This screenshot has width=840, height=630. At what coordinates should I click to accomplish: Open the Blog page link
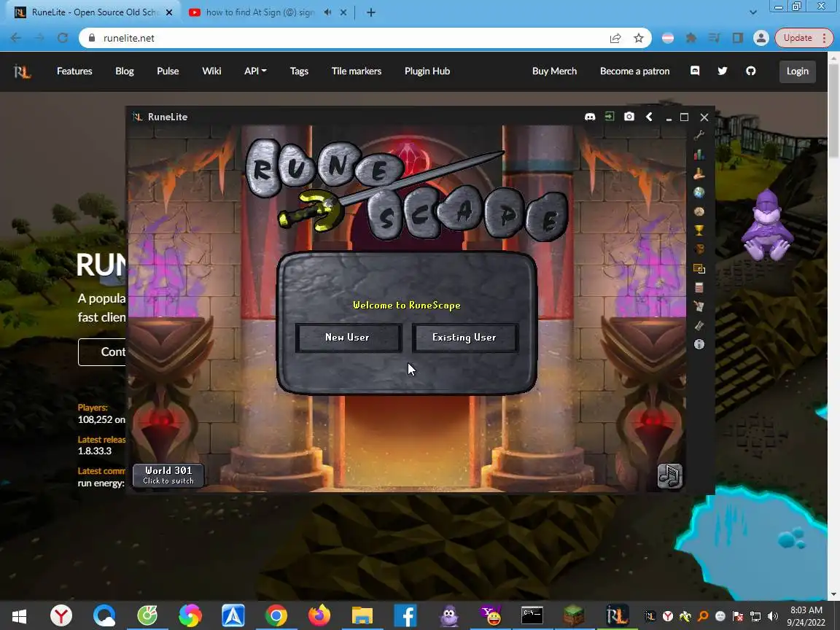124,71
